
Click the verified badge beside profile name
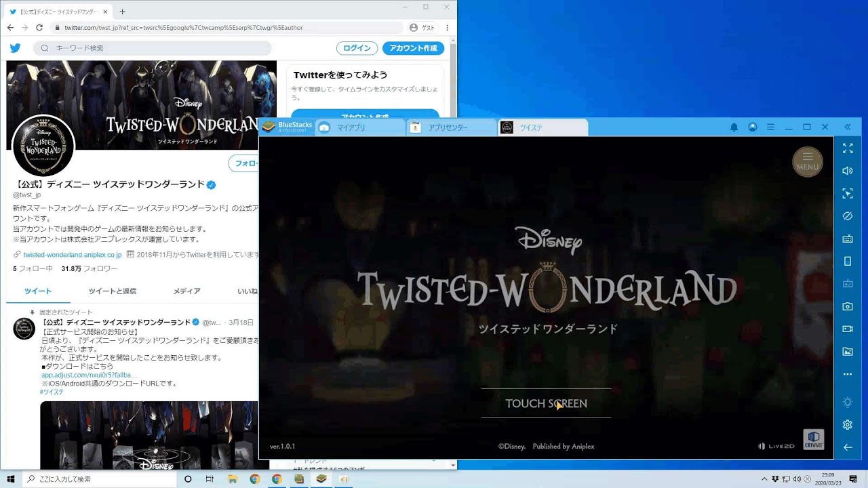pos(211,185)
